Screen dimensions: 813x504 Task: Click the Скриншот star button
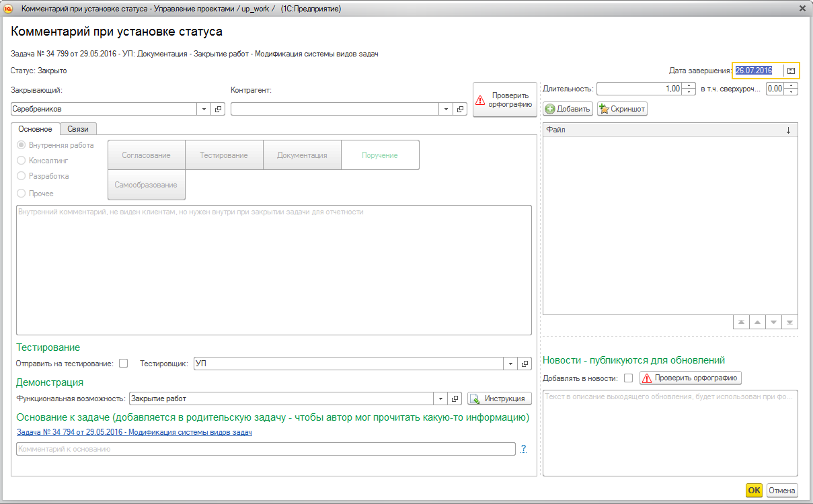pyautogui.click(x=622, y=109)
